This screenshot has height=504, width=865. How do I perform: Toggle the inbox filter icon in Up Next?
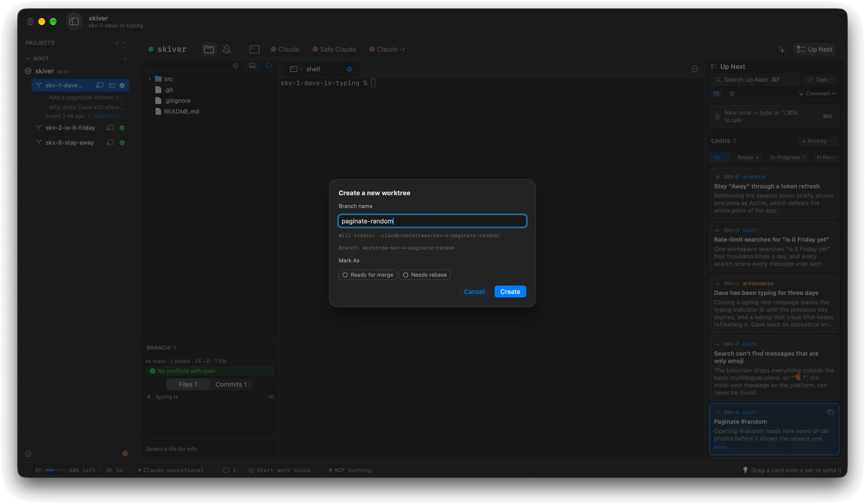[716, 93]
